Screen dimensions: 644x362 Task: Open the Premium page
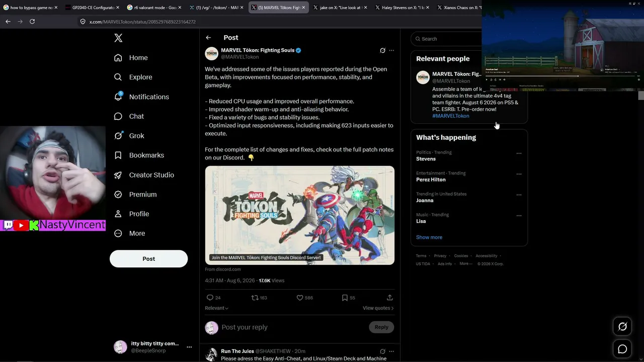click(x=135, y=194)
